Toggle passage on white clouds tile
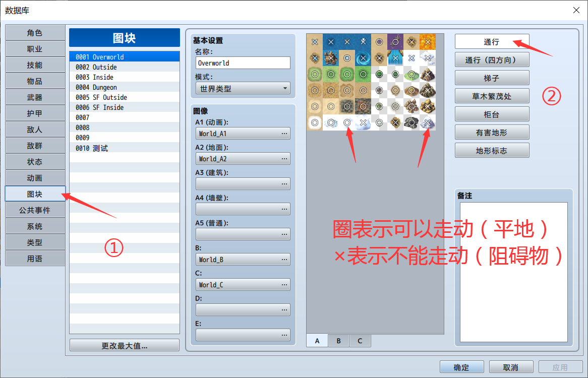 tap(428, 57)
